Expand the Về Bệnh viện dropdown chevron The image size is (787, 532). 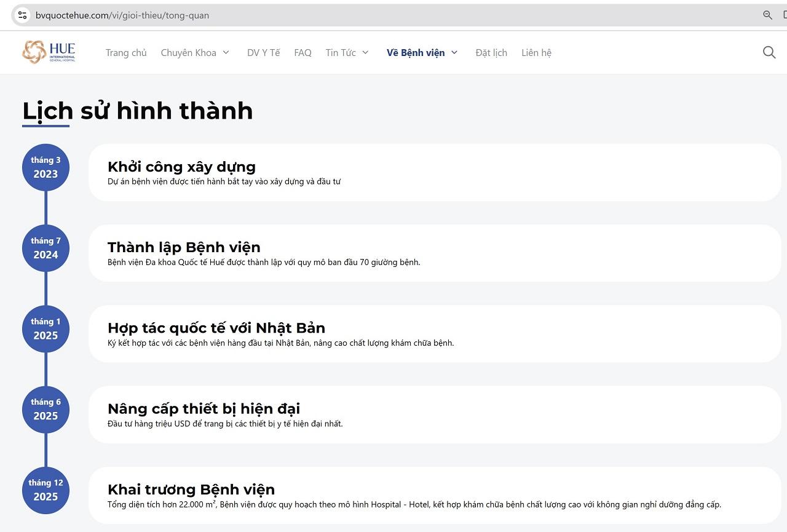point(454,53)
